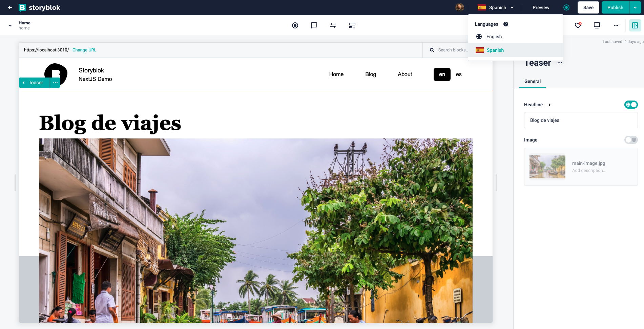
Task: Click the Change URL link
Action: click(x=84, y=50)
